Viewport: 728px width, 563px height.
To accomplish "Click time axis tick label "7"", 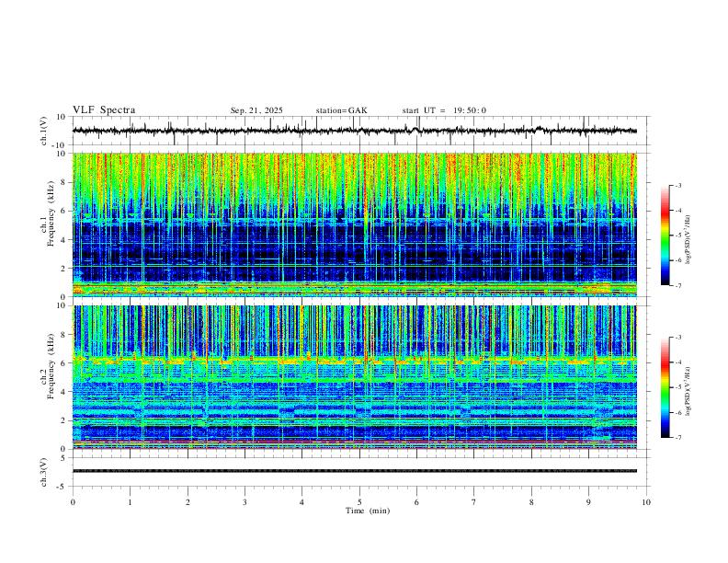I will tap(474, 502).
